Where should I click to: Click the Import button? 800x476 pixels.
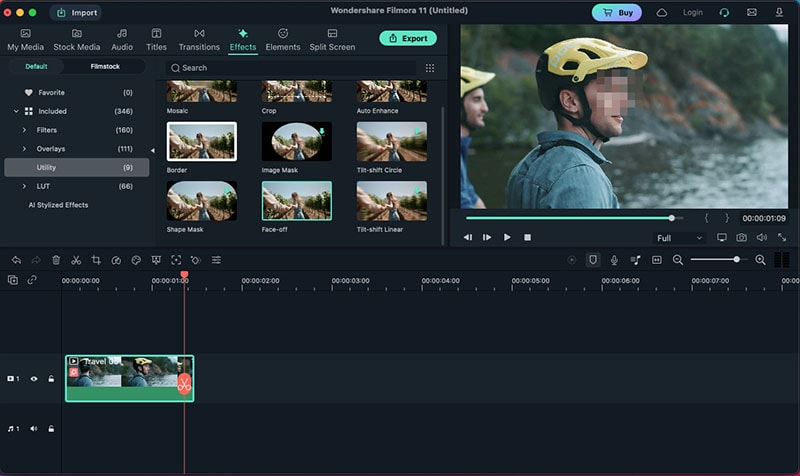(77, 13)
